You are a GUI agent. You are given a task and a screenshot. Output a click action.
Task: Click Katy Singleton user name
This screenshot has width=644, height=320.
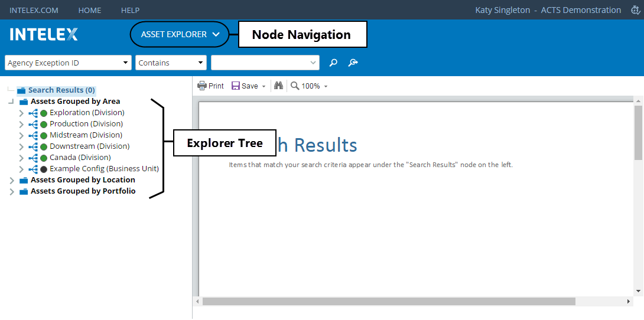503,10
